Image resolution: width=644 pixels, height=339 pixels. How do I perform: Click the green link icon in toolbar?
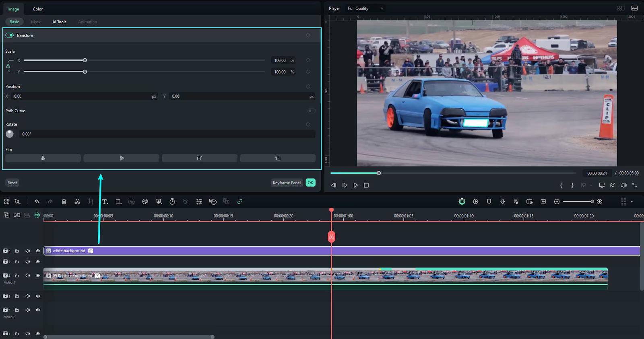(240, 201)
